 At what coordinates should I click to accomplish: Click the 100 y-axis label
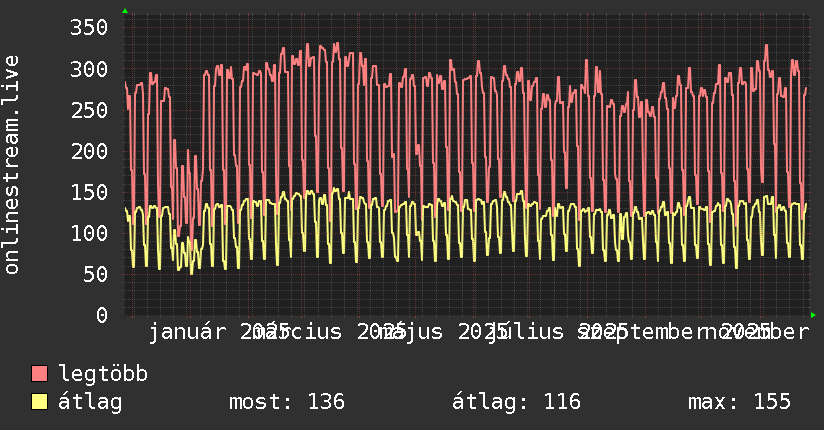pos(89,233)
